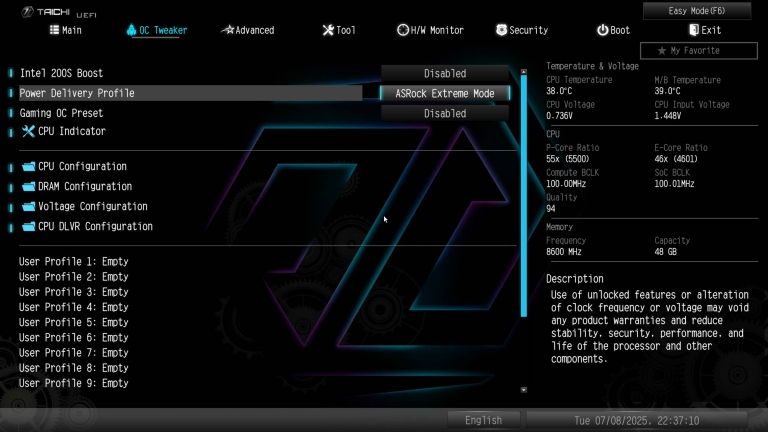Select the Intel 200S Boost row
The image size is (768, 432).
pyautogui.click(x=191, y=73)
